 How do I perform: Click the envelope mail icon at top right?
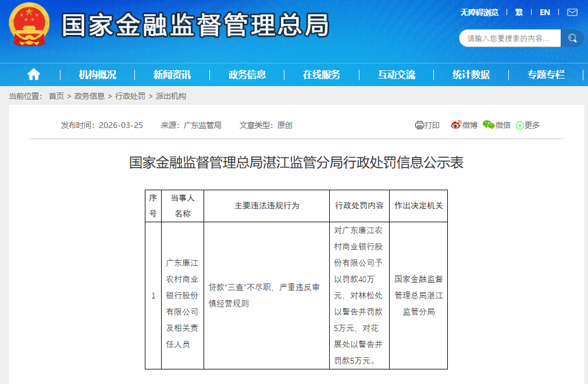[x=572, y=12]
